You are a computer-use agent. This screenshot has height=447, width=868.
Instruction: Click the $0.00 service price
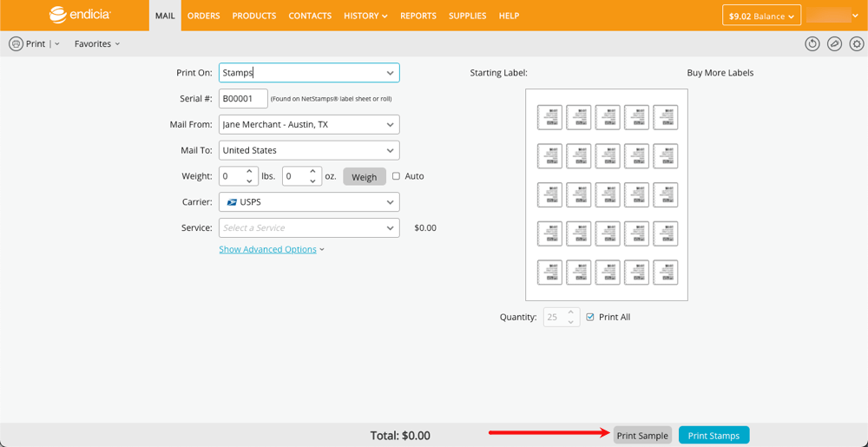click(425, 227)
